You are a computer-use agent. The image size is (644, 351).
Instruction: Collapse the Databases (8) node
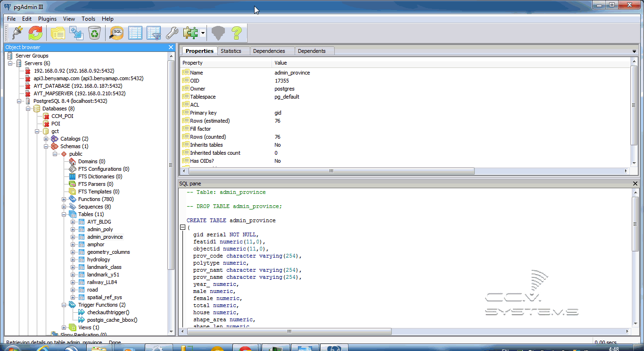point(28,109)
